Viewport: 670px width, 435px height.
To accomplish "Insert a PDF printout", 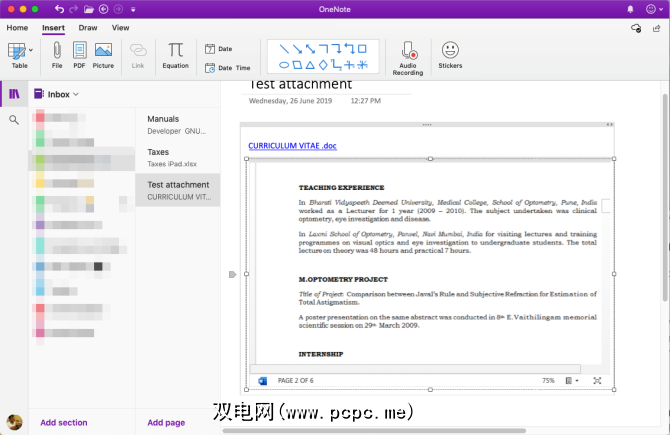I will click(x=79, y=54).
